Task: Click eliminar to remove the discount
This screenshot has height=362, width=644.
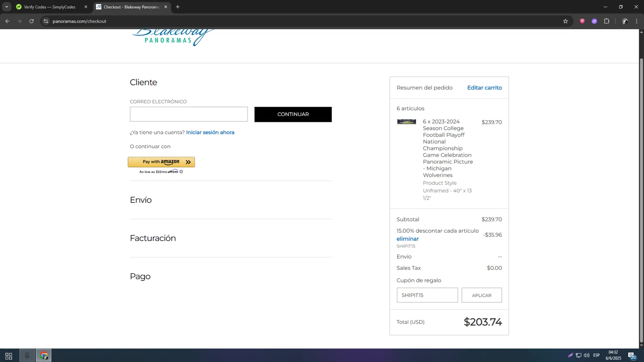Action: pos(407,239)
